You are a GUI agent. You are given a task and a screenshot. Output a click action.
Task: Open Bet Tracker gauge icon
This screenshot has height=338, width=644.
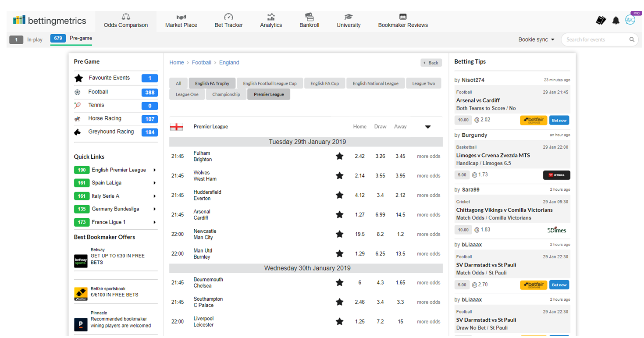pos(228,17)
